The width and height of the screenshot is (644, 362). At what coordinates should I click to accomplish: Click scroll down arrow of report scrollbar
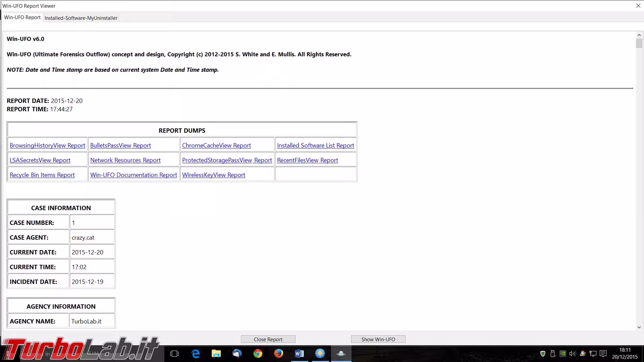pos(639,327)
